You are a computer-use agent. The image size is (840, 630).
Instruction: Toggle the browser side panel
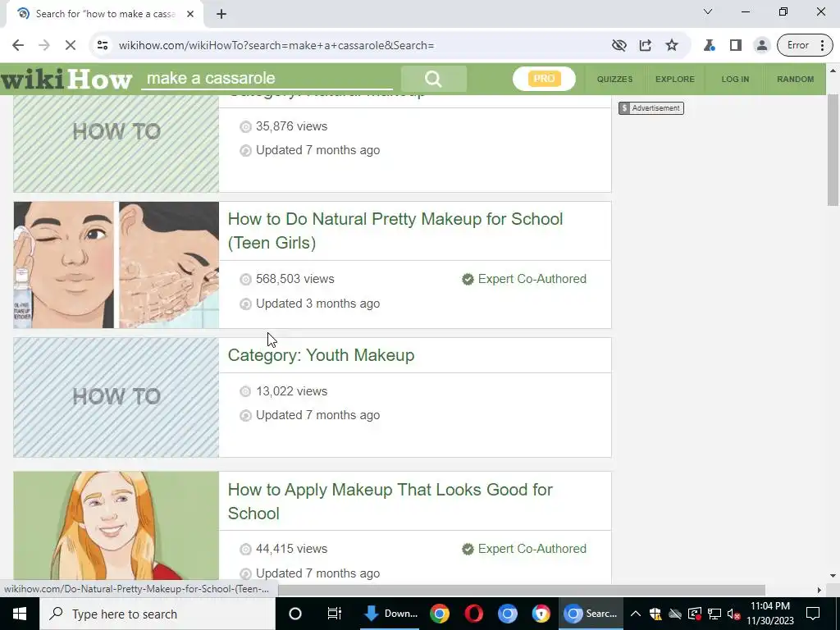pyautogui.click(x=736, y=46)
